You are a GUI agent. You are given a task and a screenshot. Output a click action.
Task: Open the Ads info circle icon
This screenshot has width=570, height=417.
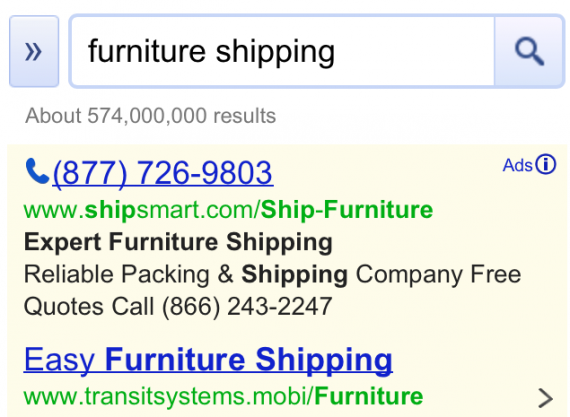coord(546,164)
